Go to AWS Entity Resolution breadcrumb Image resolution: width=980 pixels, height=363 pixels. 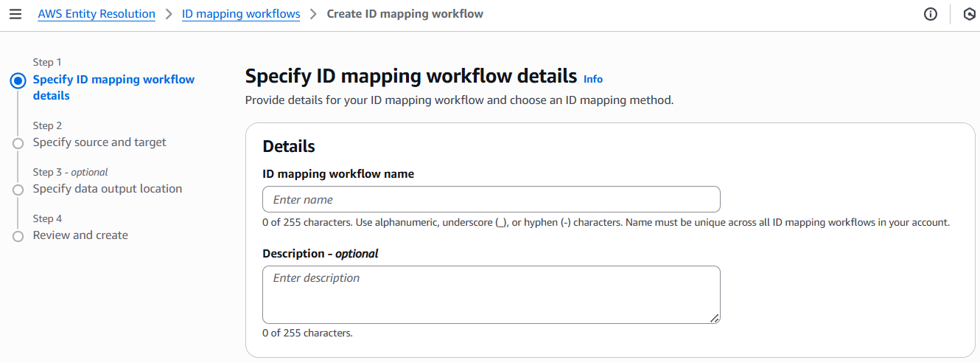coord(97,14)
